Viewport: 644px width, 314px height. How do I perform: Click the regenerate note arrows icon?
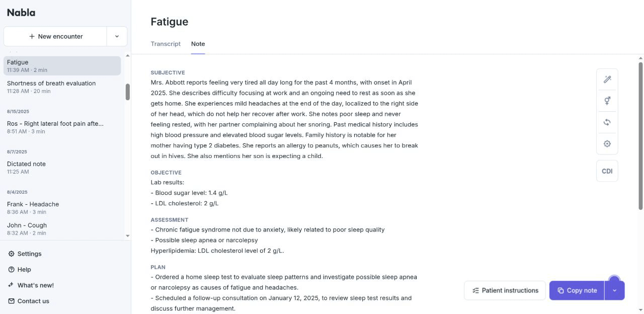(x=607, y=122)
